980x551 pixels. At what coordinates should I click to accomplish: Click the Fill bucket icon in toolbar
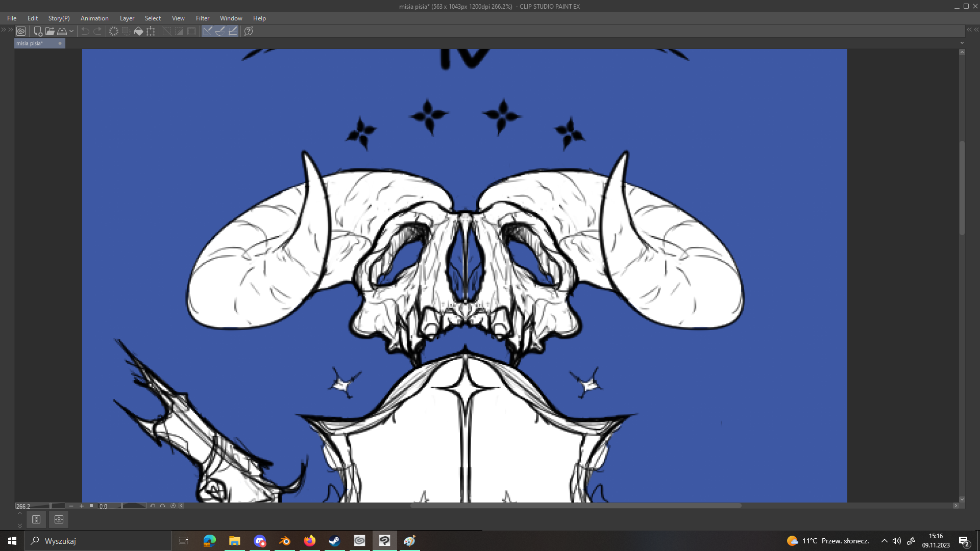point(138,31)
